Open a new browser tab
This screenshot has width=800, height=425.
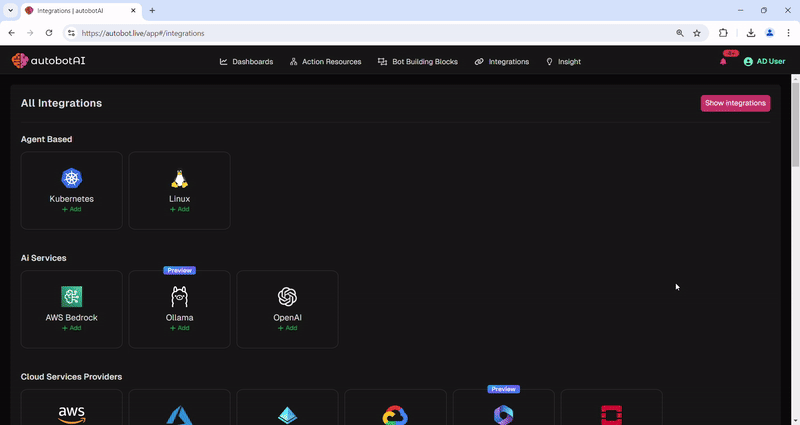pyautogui.click(x=152, y=10)
